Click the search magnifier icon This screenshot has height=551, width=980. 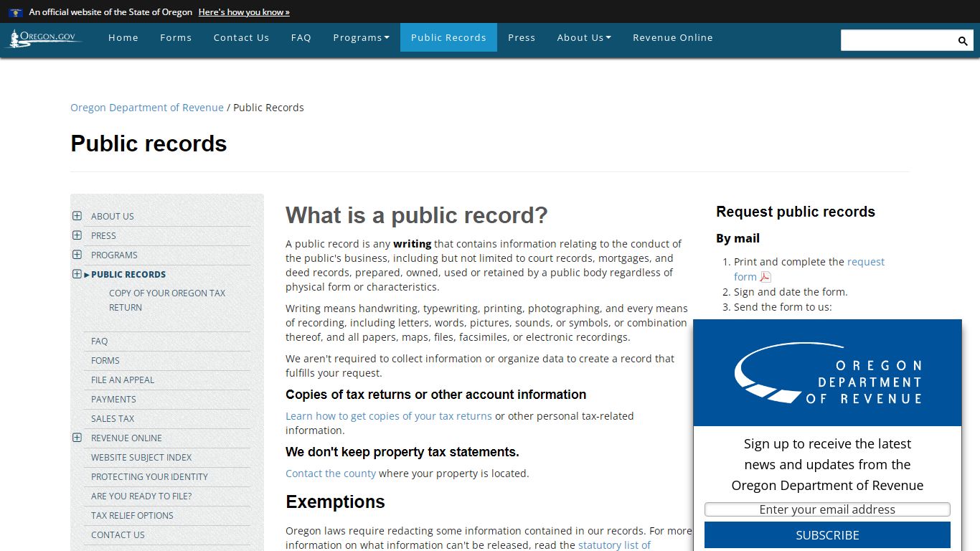(963, 41)
